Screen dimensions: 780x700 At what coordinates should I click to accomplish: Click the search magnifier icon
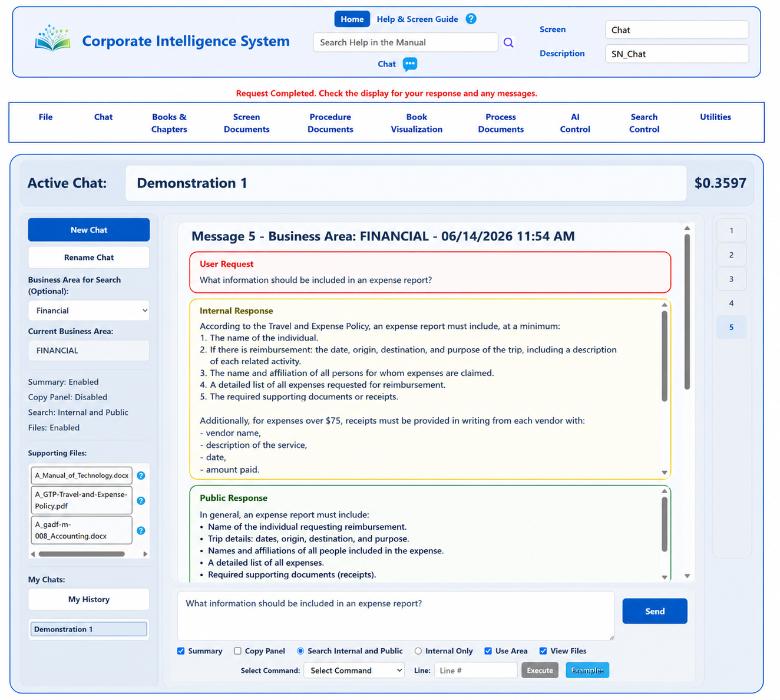(x=508, y=42)
